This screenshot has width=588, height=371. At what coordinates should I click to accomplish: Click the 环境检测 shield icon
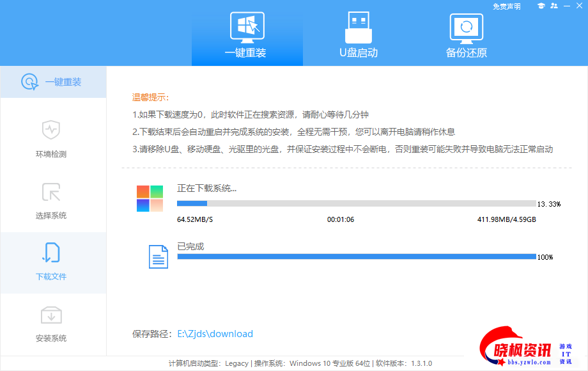point(51,130)
